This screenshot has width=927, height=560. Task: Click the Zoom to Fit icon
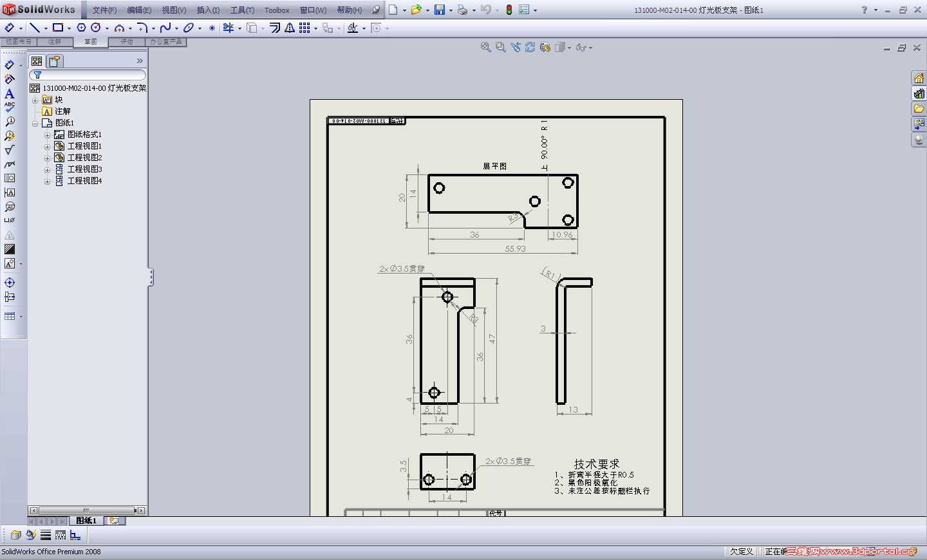tap(486, 47)
